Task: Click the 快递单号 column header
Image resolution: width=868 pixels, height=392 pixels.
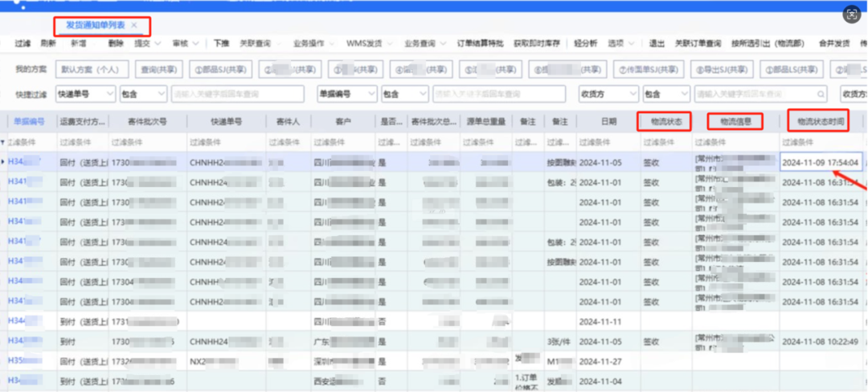Action: pyautogui.click(x=227, y=121)
